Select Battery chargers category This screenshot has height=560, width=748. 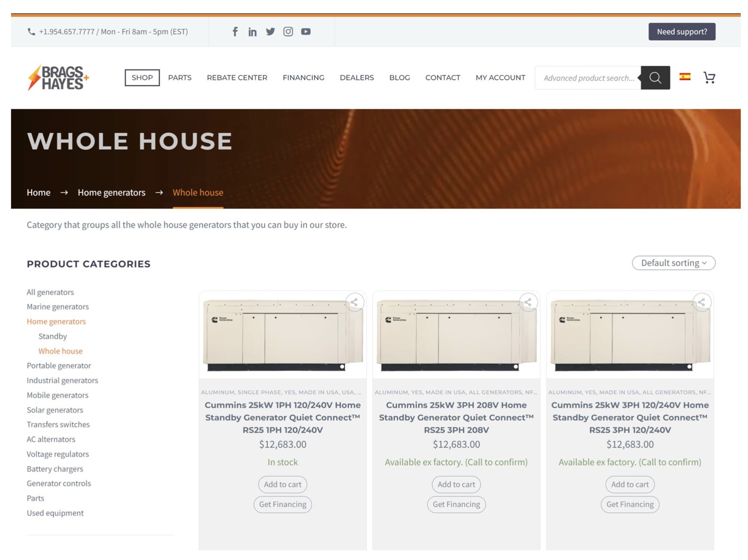tap(55, 469)
